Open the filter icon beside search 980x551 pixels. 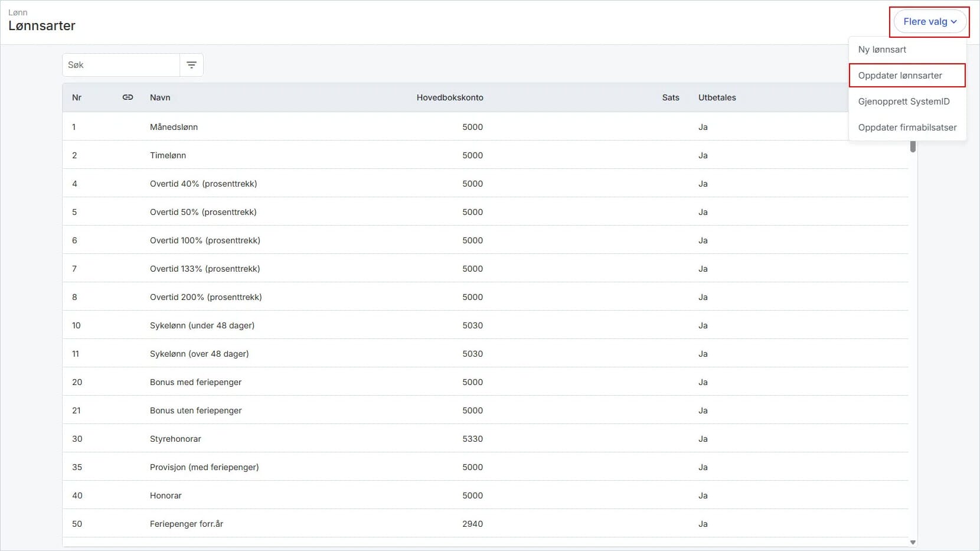click(191, 65)
